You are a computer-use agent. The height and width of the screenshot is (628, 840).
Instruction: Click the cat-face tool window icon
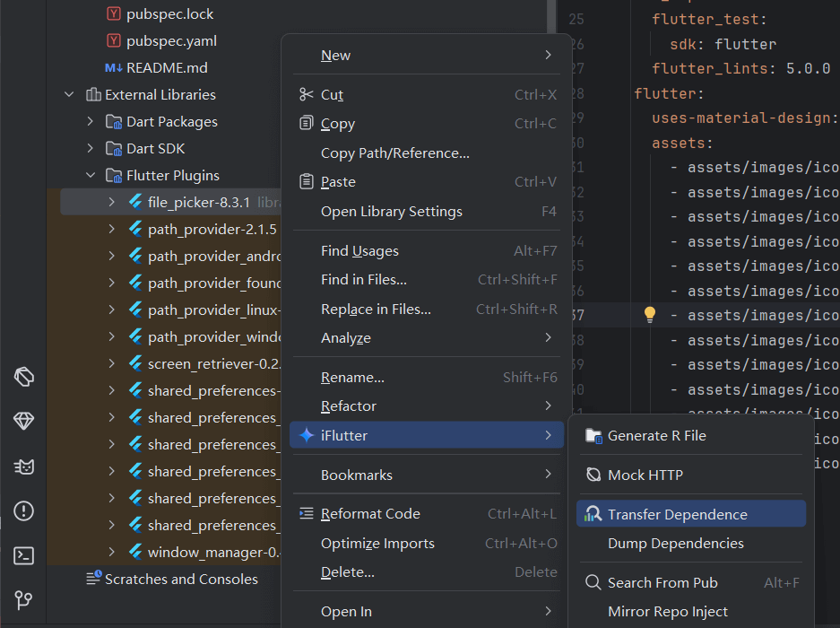click(23, 467)
